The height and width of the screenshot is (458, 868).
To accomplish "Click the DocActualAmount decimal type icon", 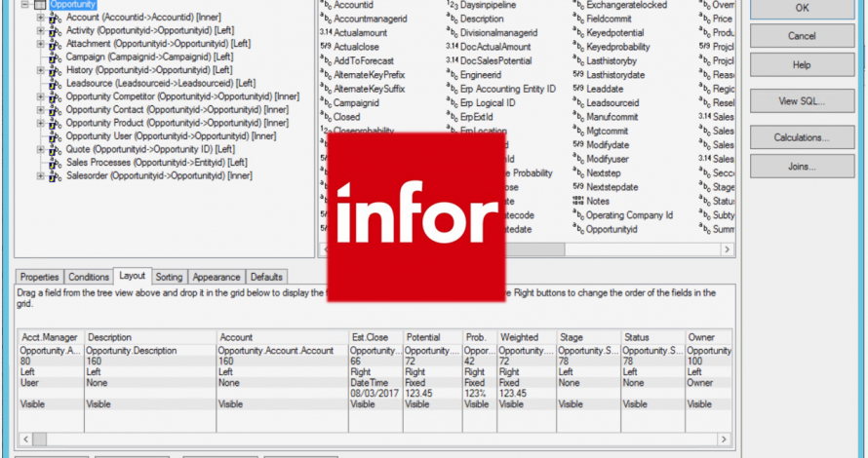I will [453, 47].
